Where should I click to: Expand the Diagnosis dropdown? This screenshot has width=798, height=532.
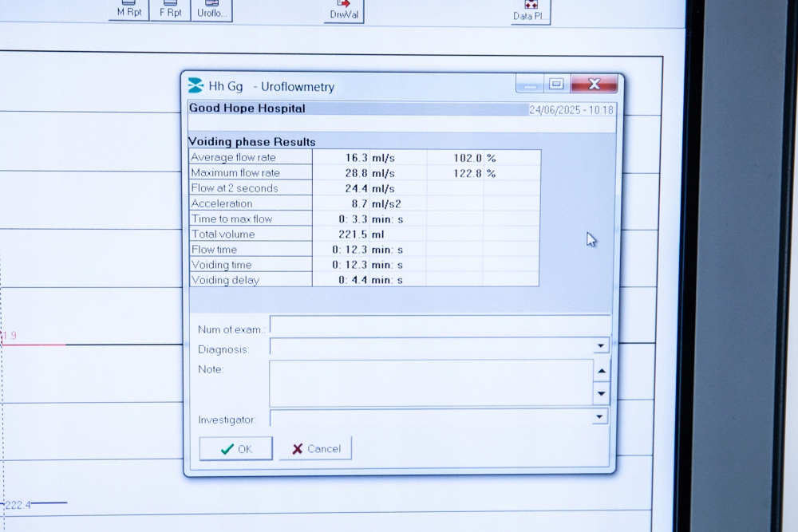point(601,346)
